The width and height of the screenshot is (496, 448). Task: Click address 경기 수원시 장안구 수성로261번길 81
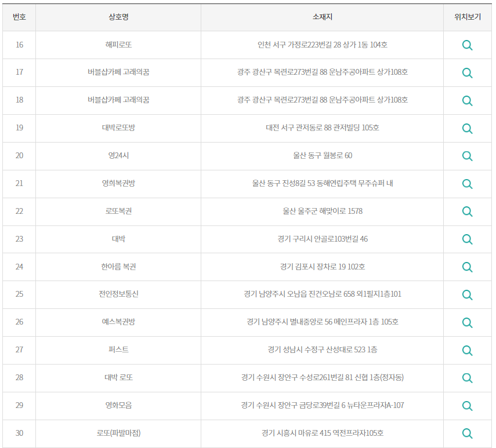(322, 377)
